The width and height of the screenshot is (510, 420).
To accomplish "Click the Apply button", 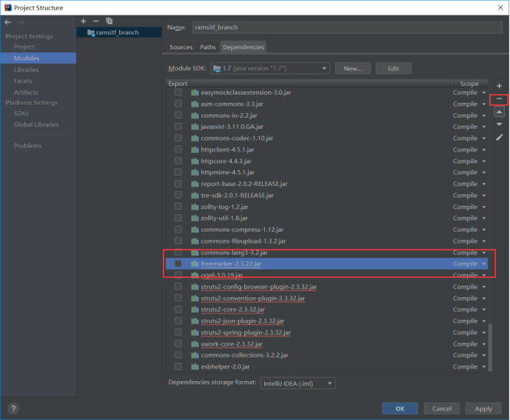I will click(x=484, y=409).
